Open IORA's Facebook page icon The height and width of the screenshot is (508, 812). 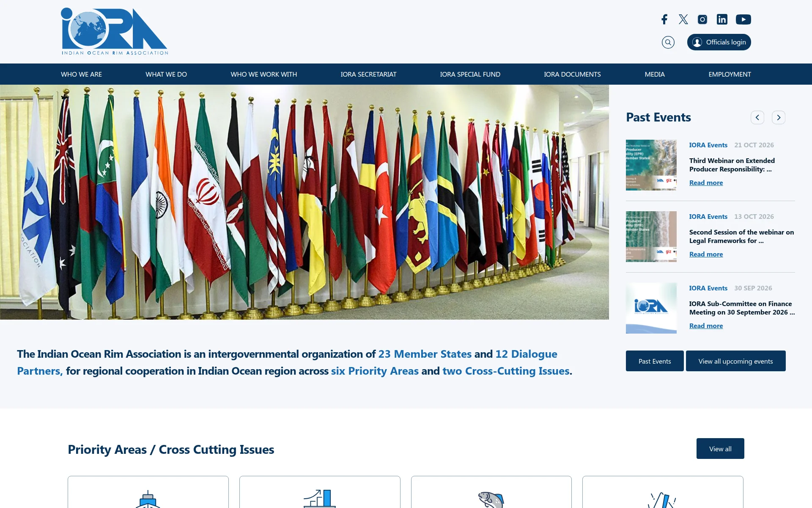tap(664, 19)
